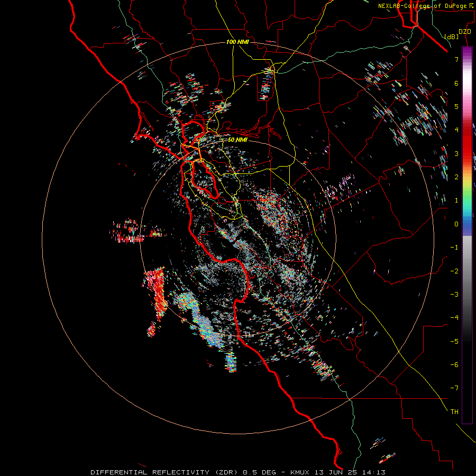
Task: Click the KMUX radar site identifier
Action: pyautogui.click(x=301, y=472)
